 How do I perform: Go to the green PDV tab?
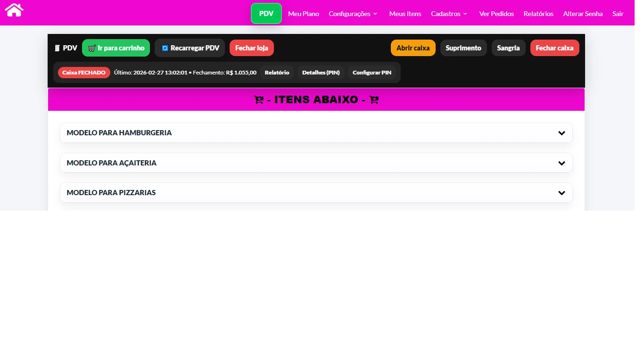coord(266,14)
